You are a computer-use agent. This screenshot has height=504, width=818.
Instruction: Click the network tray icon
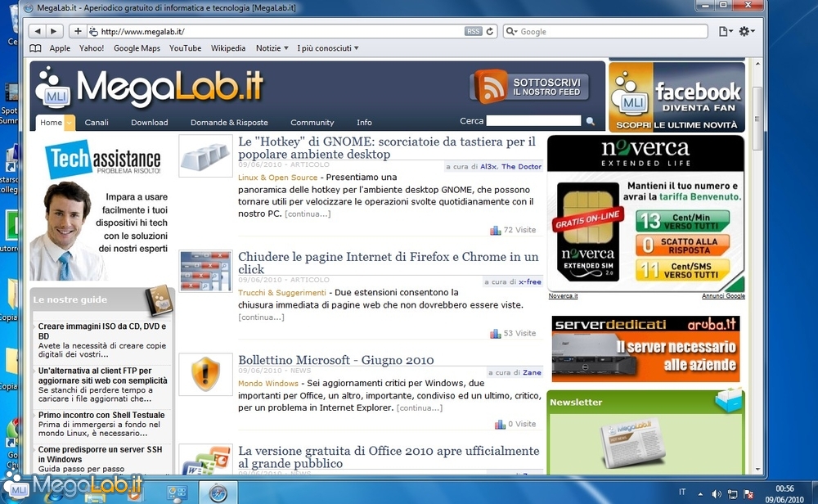coord(732,493)
